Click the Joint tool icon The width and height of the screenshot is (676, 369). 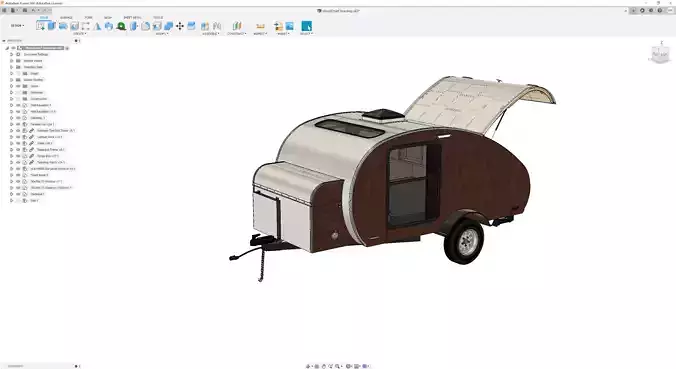coord(217,26)
